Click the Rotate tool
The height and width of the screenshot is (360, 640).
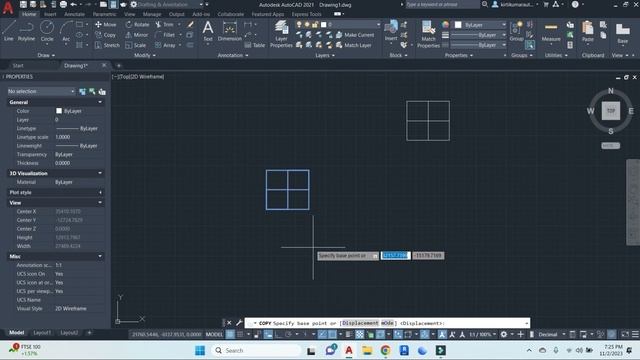click(137, 24)
